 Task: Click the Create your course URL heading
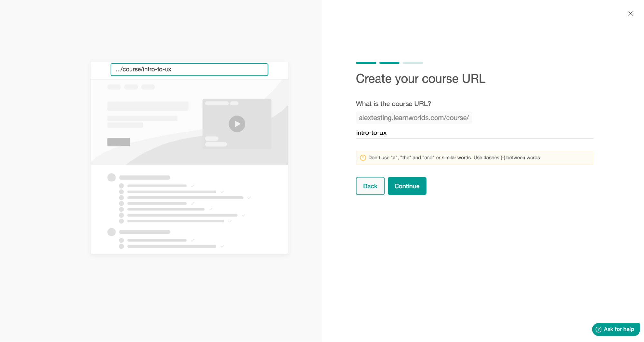pyautogui.click(x=420, y=79)
